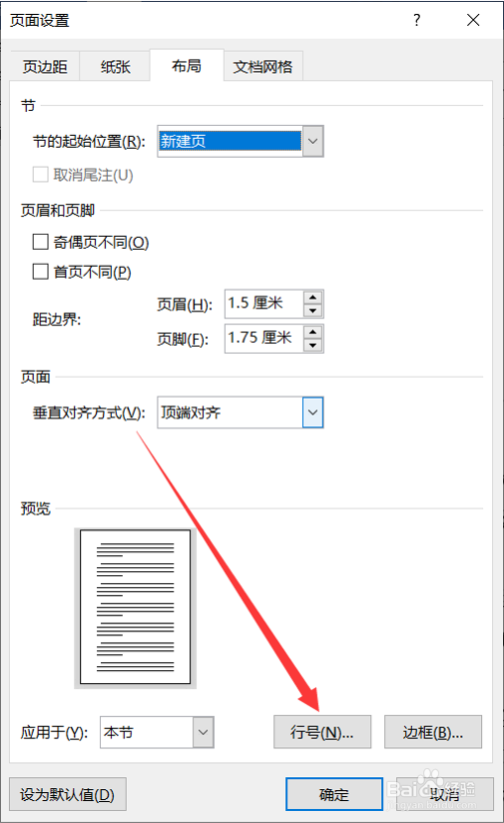
Task: Click the 顶端对齐 combo box value
Action: [x=231, y=412]
